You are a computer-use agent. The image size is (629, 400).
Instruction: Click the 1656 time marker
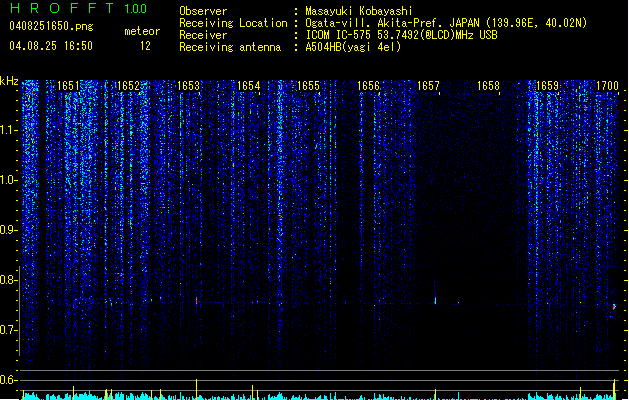(368, 86)
